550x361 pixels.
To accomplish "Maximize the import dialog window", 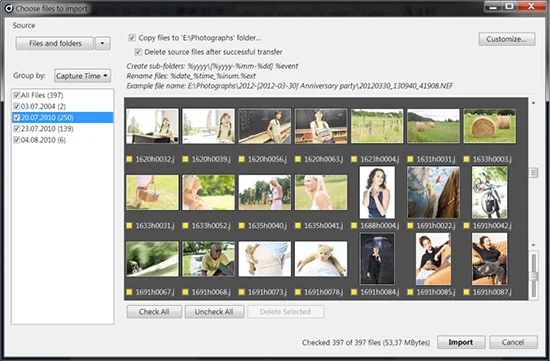I will tap(509, 6).
